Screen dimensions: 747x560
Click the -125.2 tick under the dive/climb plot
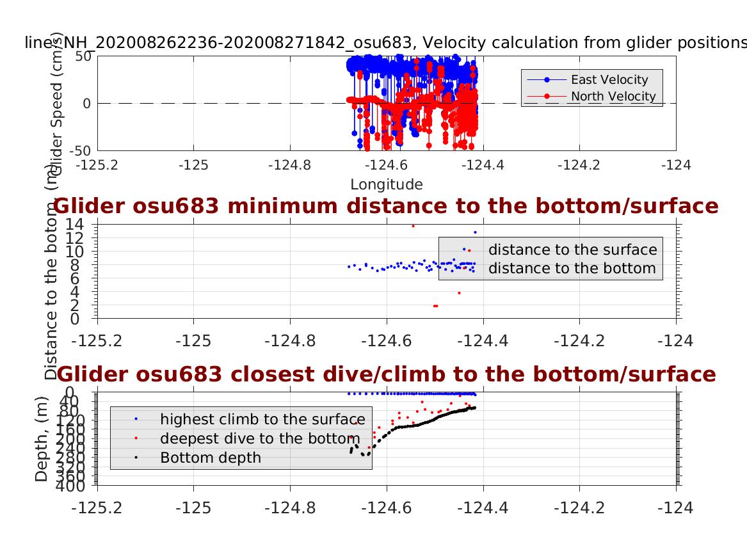pos(97,508)
